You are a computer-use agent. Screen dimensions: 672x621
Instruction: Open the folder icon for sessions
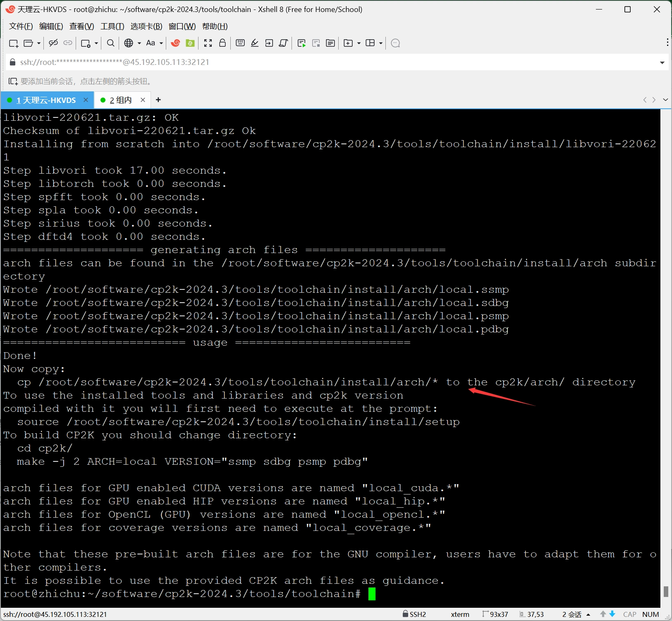(29, 43)
